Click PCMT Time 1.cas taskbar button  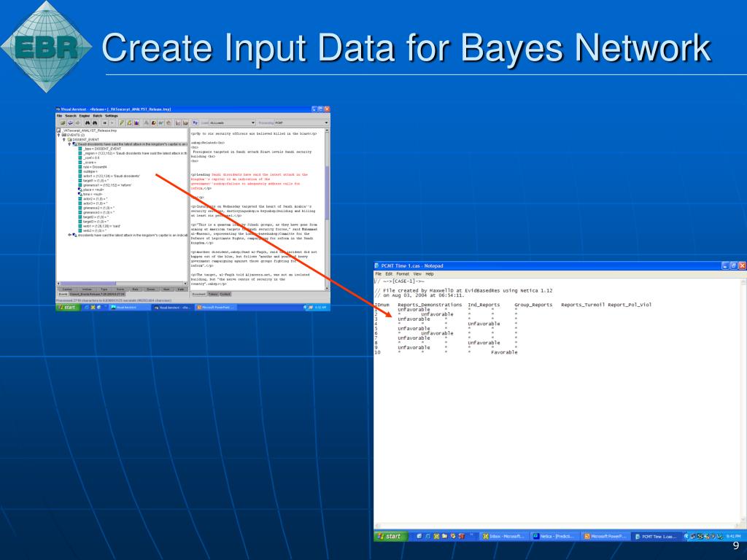[x=657, y=536]
